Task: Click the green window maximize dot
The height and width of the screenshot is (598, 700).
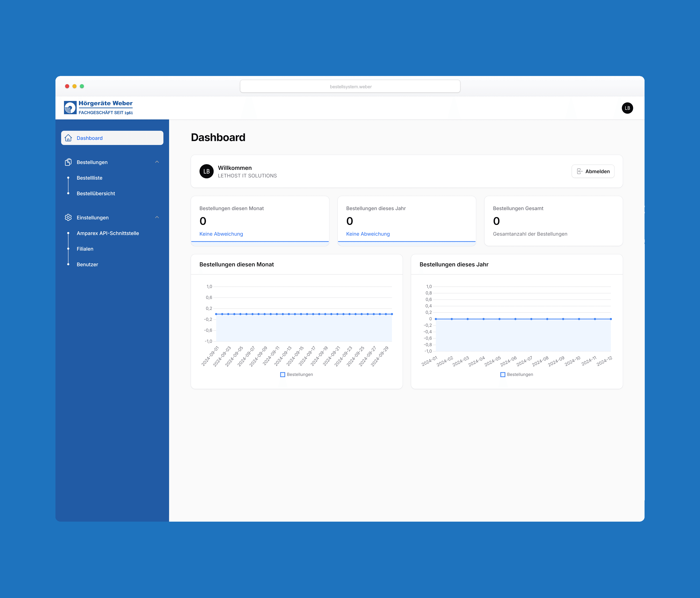Action: click(82, 86)
